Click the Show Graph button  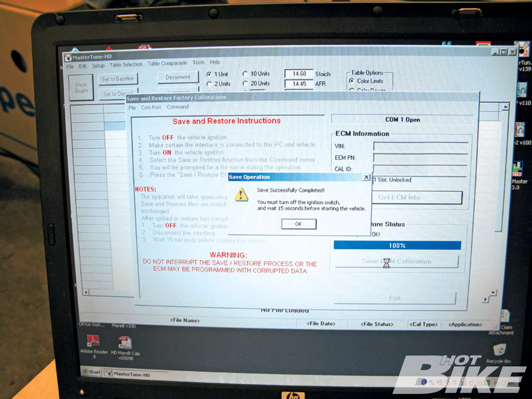coord(81,88)
